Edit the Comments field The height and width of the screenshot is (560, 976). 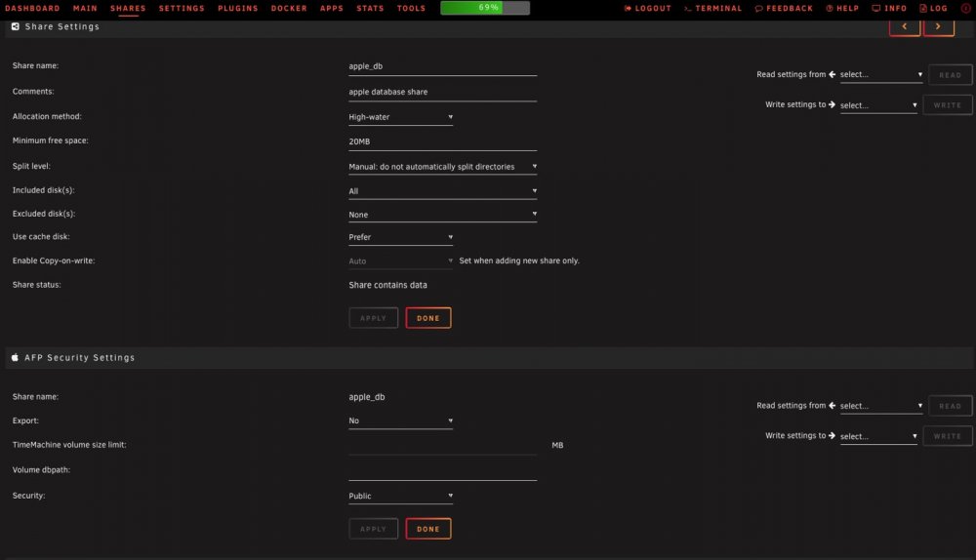(442, 92)
